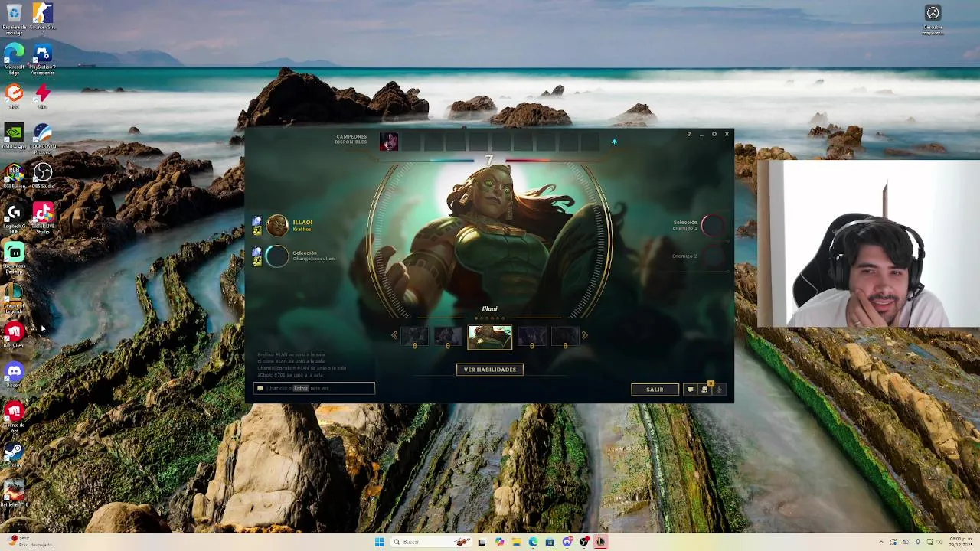Open the Riot Client desktop shortcut

pyautogui.click(x=14, y=335)
